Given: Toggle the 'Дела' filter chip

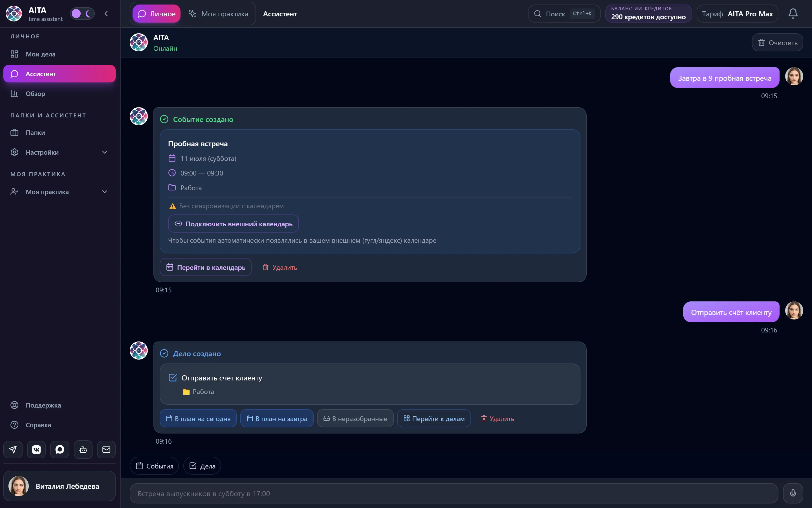Looking at the screenshot, I should 202,466.
